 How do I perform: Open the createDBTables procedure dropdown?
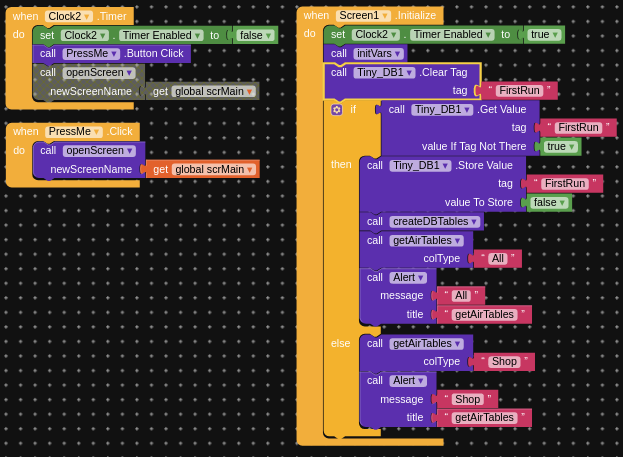(x=435, y=222)
